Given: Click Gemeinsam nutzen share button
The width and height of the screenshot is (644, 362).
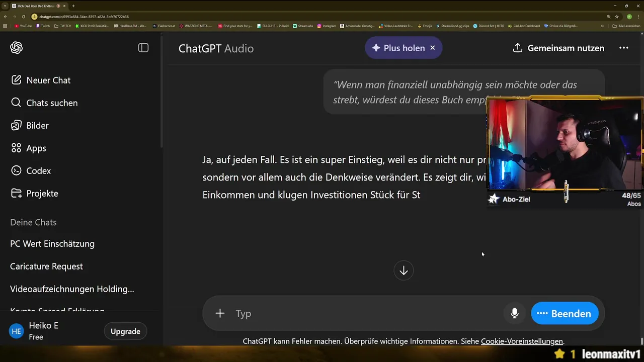Looking at the screenshot, I should coord(558,48).
